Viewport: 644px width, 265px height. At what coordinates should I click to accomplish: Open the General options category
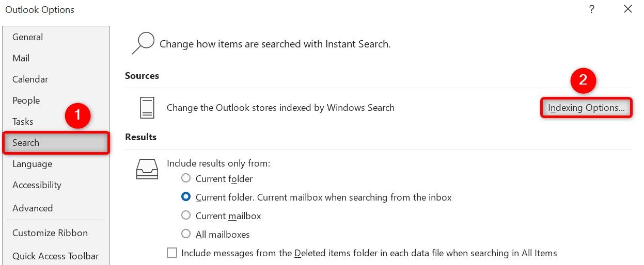click(28, 37)
